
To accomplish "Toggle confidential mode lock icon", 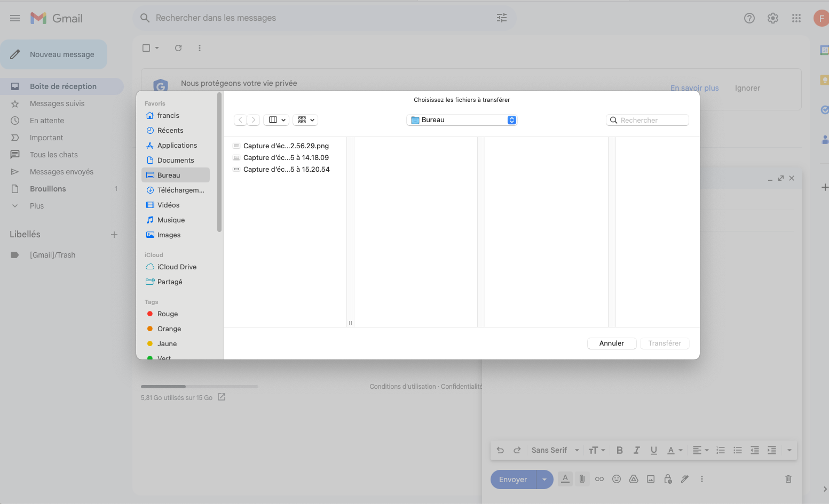I will [x=668, y=479].
